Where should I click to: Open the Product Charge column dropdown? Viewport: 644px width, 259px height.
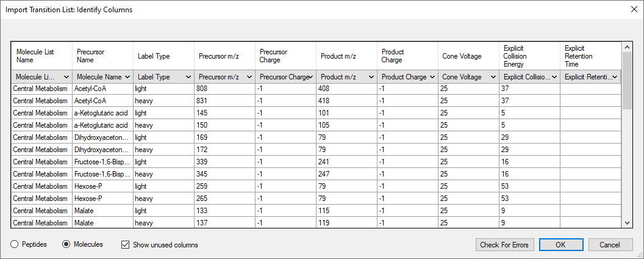407,77
